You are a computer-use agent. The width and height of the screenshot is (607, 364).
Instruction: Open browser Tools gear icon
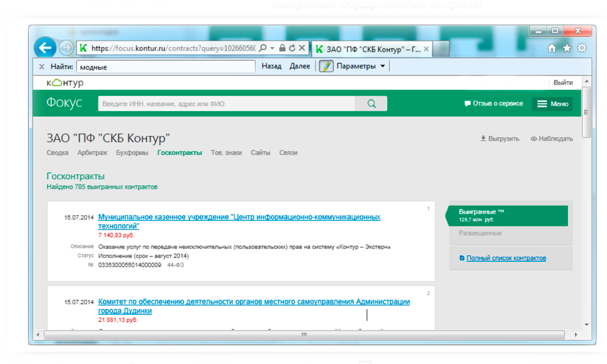click(x=581, y=48)
